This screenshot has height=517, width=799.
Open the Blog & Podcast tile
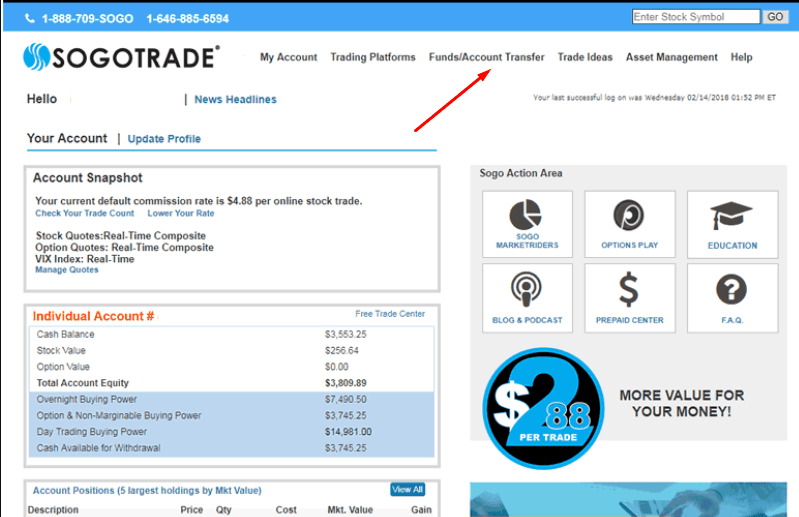click(527, 298)
